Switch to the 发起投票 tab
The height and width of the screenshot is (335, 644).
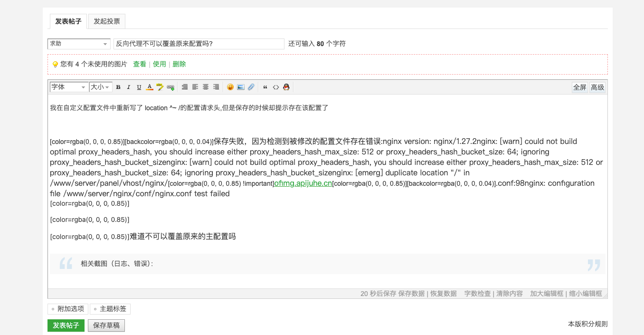pos(107,21)
